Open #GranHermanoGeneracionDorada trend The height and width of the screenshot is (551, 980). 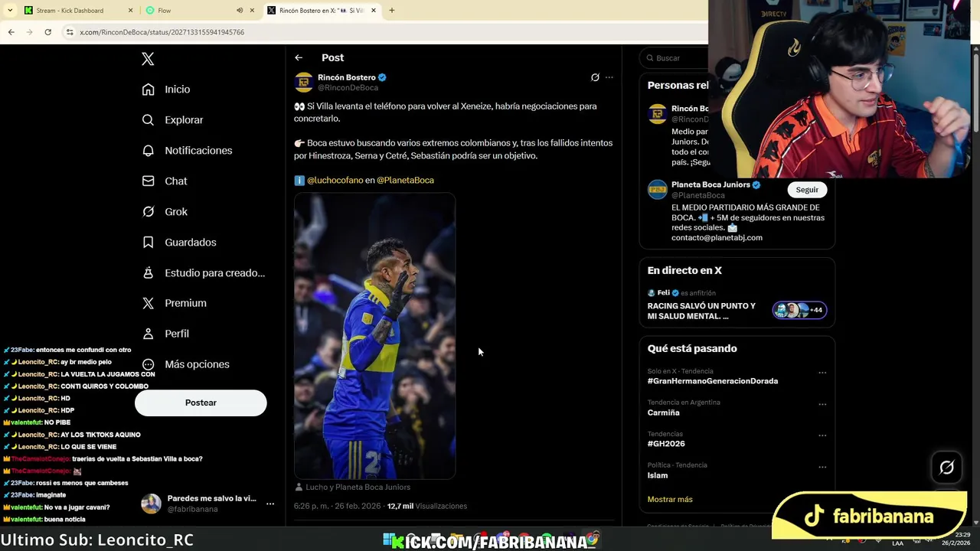pos(713,381)
